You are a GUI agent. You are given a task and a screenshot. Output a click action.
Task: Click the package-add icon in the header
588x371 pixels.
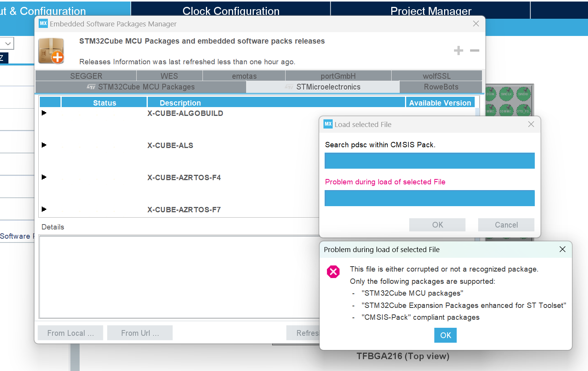click(x=51, y=50)
